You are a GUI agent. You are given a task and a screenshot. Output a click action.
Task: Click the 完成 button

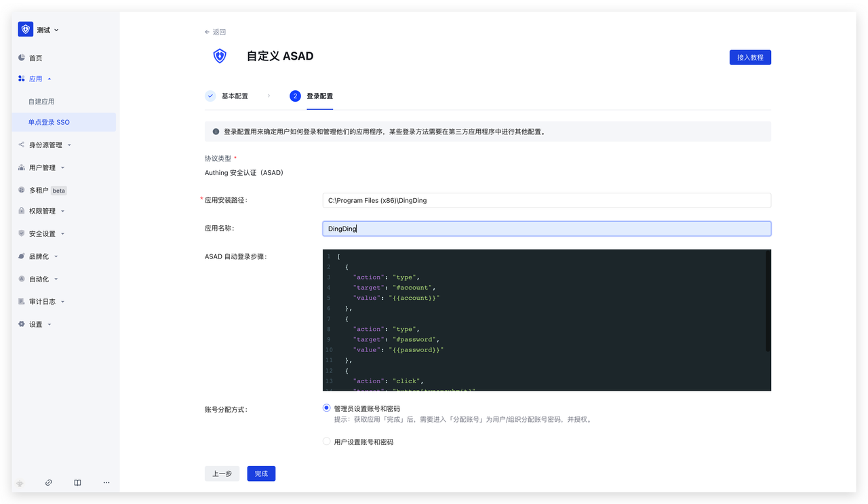261,474
